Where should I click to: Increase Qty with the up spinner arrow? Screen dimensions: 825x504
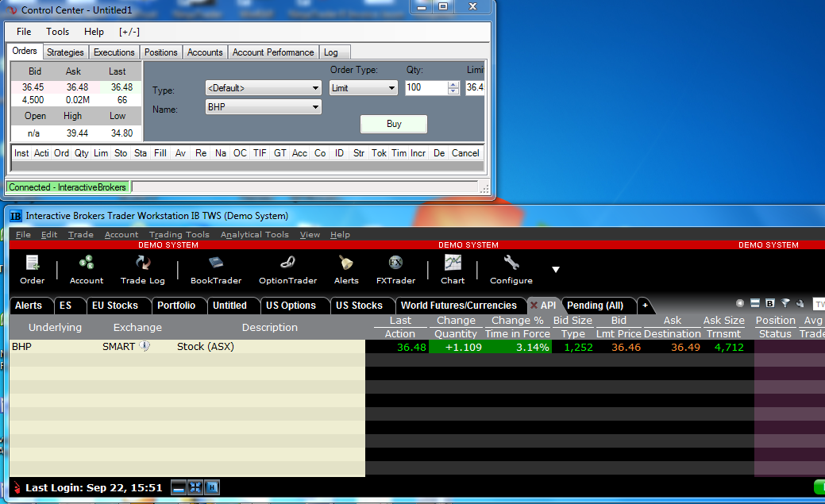click(453, 85)
